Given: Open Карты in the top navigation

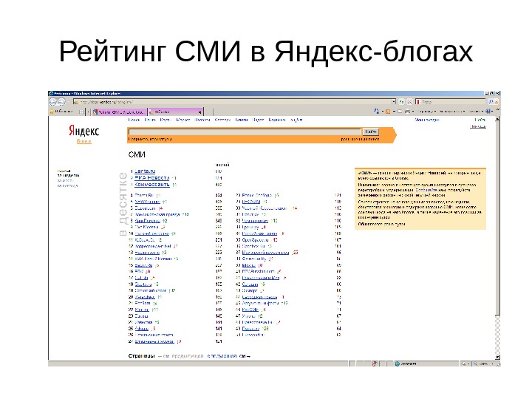Looking at the screenshot, I should click(x=166, y=120).
